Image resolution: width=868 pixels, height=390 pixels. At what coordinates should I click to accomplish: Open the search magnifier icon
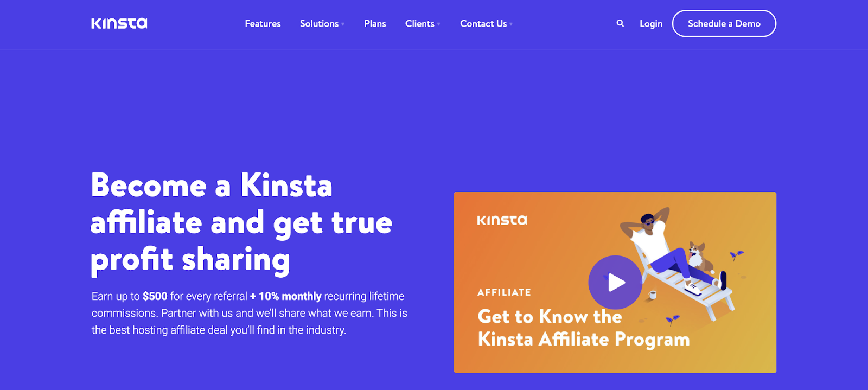click(620, 23)
